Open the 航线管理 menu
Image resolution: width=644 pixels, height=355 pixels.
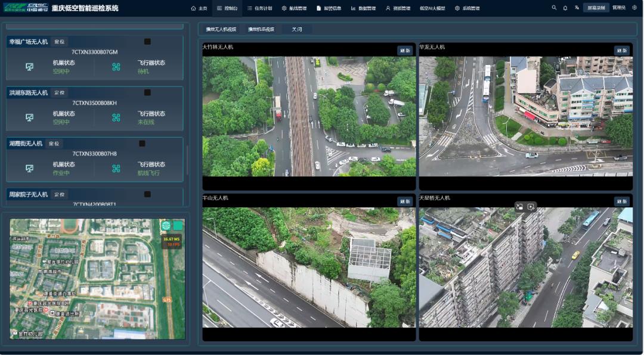coord(294,8)
